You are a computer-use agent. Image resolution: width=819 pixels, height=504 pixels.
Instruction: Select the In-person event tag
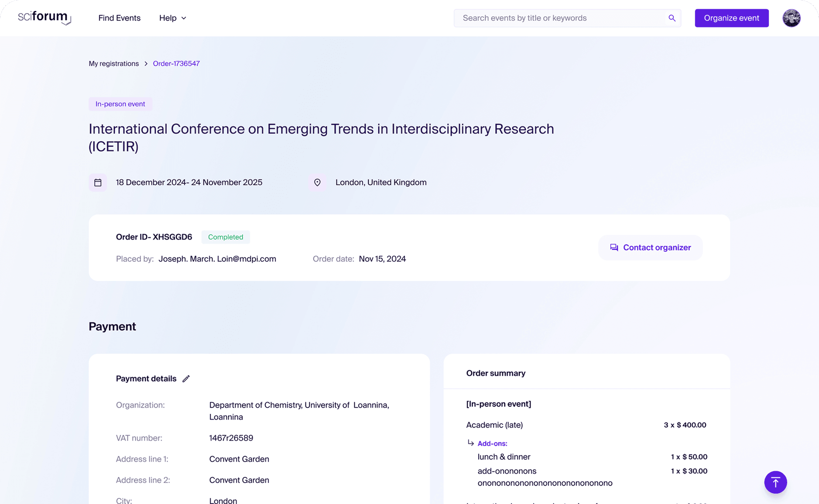click(x=120, y=104)
